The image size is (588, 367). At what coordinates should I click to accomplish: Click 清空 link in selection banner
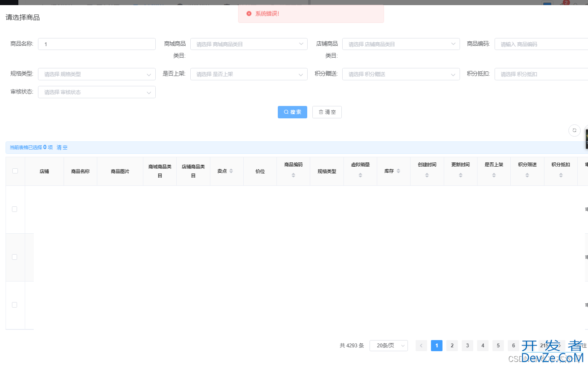click(x=62, y=147)
